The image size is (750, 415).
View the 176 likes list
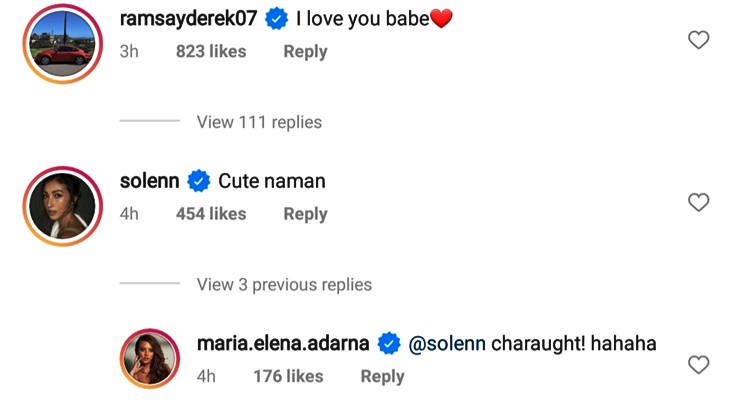pyautogui.click(x=288, y=376)
